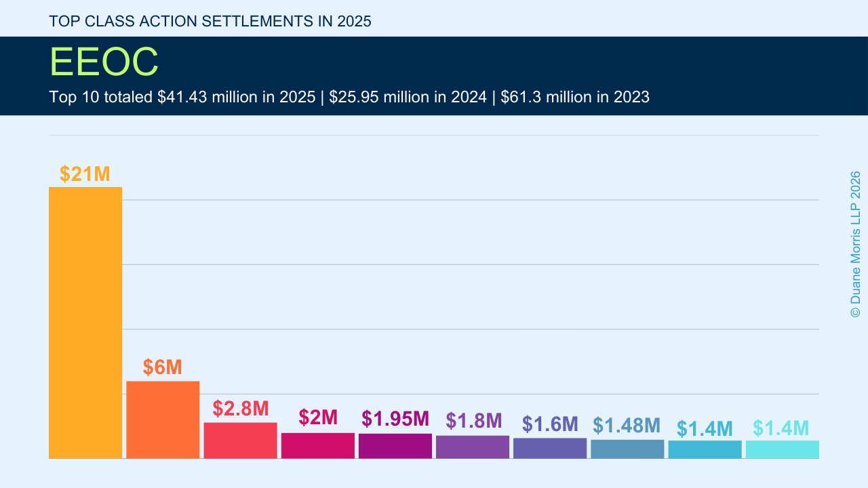The height and width of the screenshot is (488, 868).
Task: Click the Top Class Action Settlements title
Action: click(x=210, y=21)
